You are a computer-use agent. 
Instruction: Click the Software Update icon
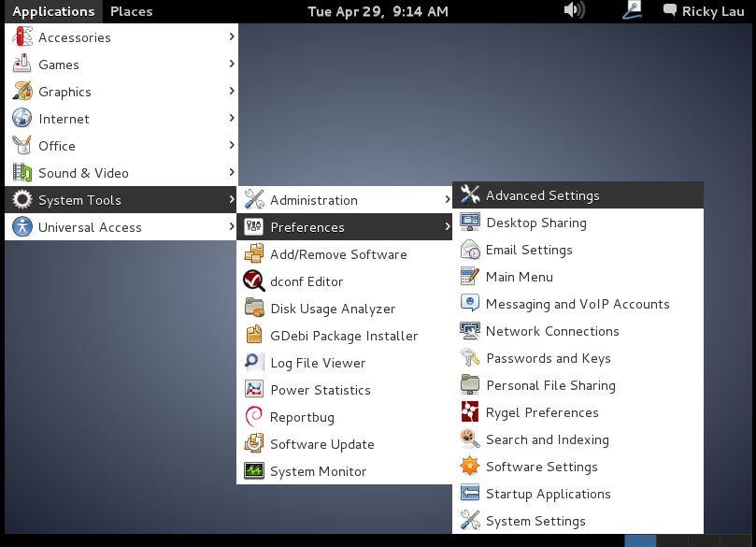(x=254, y=443)
